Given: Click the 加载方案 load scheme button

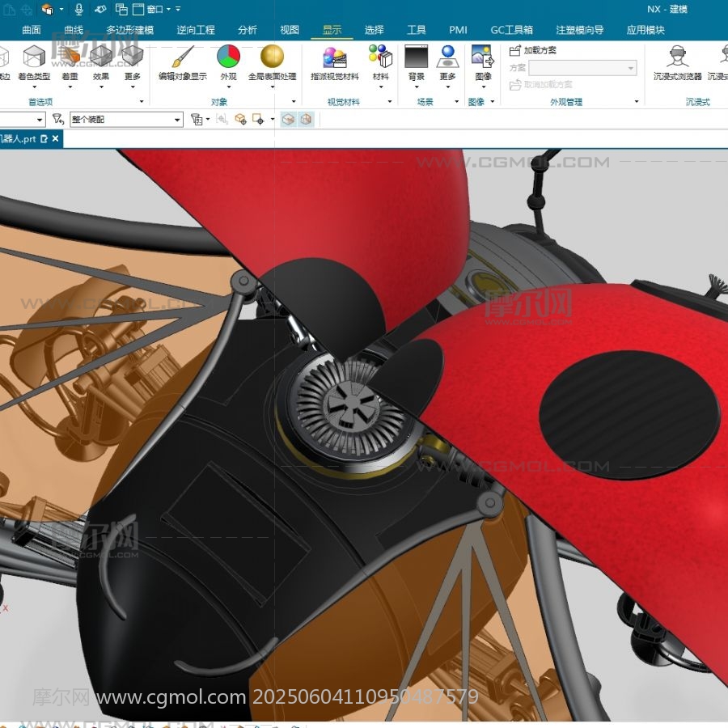Looking at the screenshot, I should 533,50.
